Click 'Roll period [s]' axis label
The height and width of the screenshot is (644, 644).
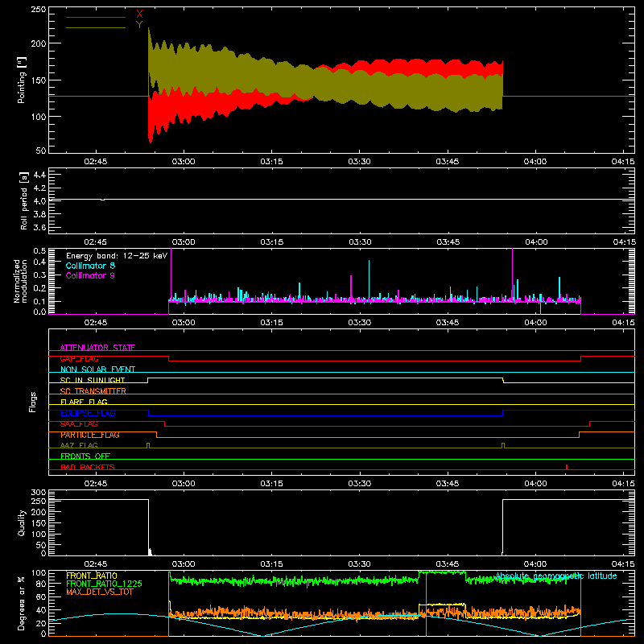(x=24, y=200)
